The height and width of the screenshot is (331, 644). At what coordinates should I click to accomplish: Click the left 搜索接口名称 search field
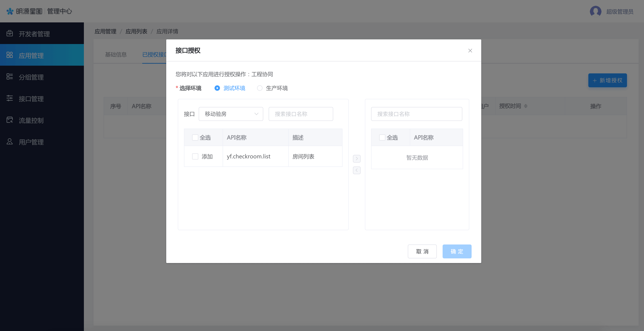click(x=301, y=114)
